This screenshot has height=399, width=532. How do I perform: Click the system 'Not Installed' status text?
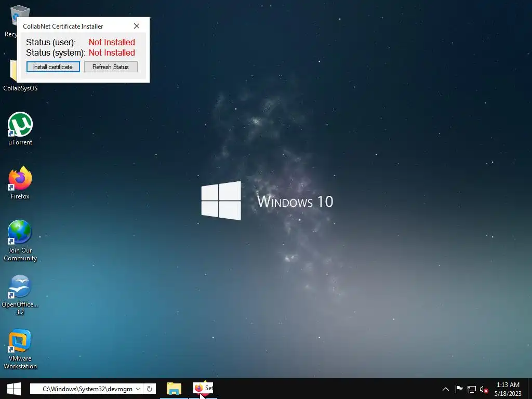click(112, 53)
